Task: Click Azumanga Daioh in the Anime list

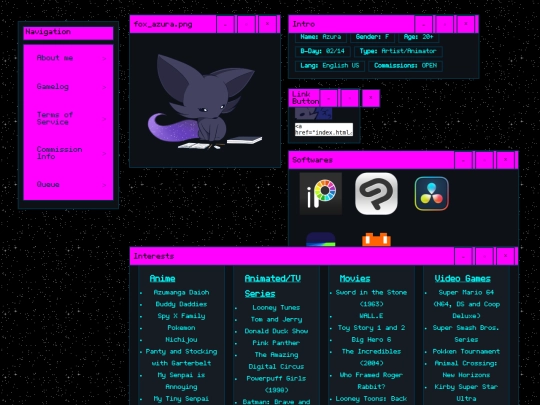Action: (181, 292)
